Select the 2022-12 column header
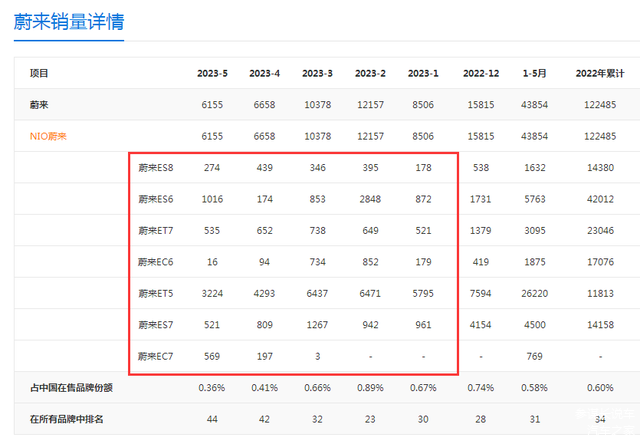Image resolution: width=640 pixels, height=444 pixels. click(x=482, y=74)
